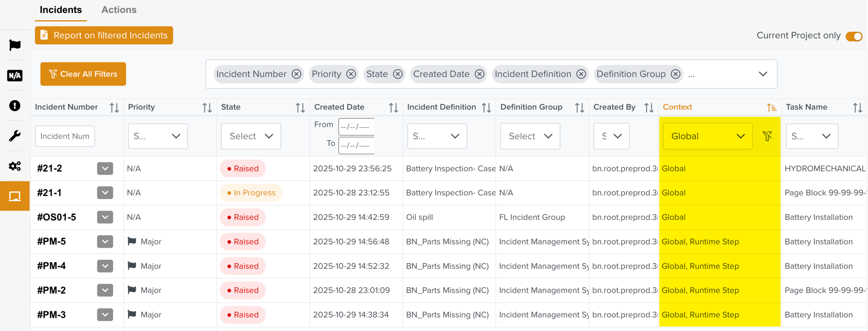Switch to the Actions tab

[x=119, y=10]
